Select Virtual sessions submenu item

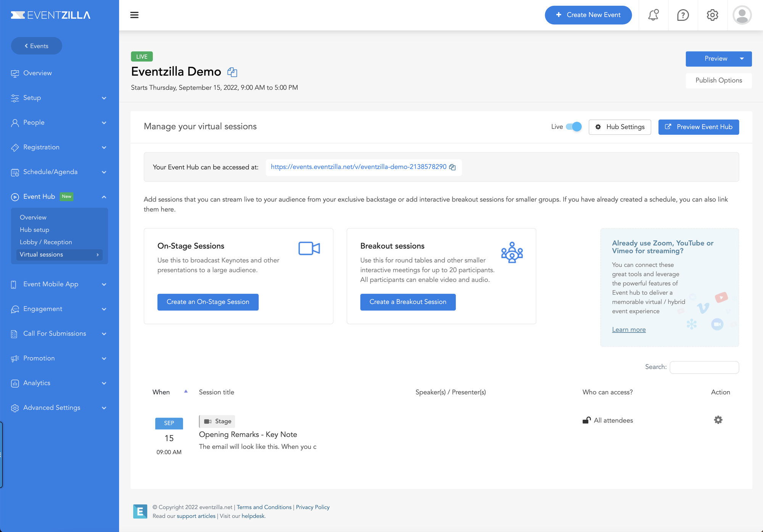59,255
